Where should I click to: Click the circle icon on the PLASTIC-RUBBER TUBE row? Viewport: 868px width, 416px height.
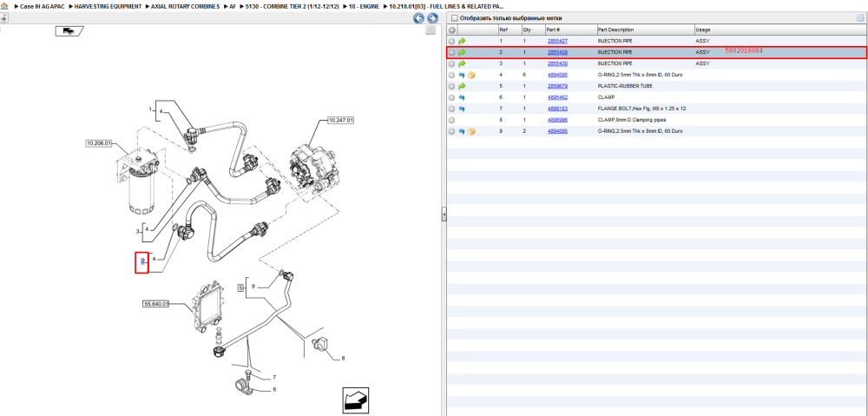click(451, 86)
